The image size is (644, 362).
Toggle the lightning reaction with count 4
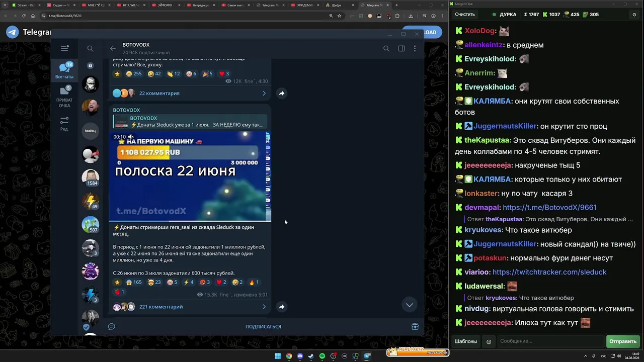tap(189, 282)
